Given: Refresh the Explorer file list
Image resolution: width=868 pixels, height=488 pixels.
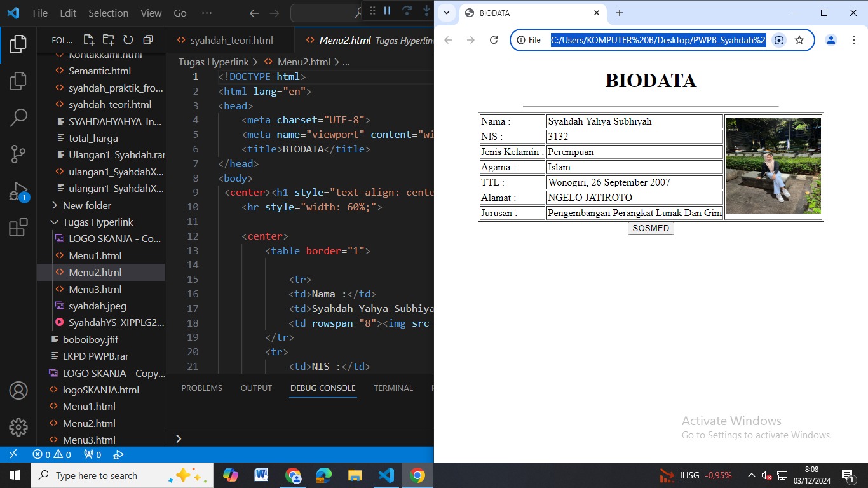Looking at the screenshot, I should click(x=128, y=40).
